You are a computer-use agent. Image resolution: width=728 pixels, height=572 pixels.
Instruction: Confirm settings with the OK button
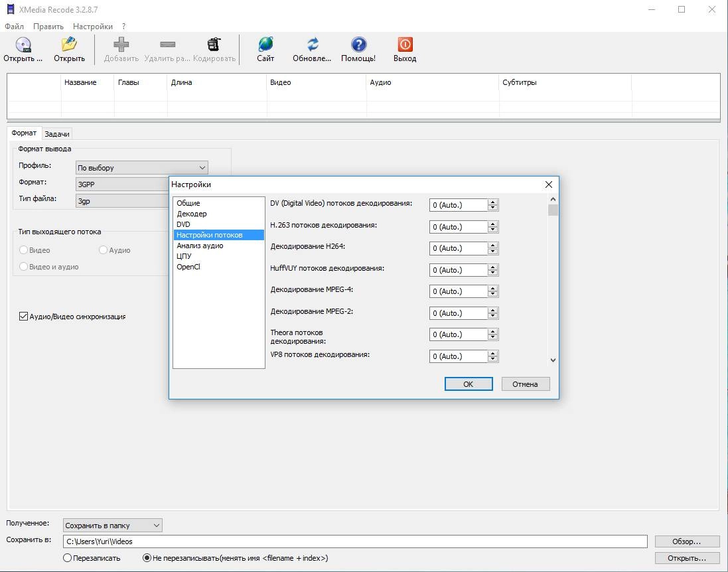click(469, 384)
